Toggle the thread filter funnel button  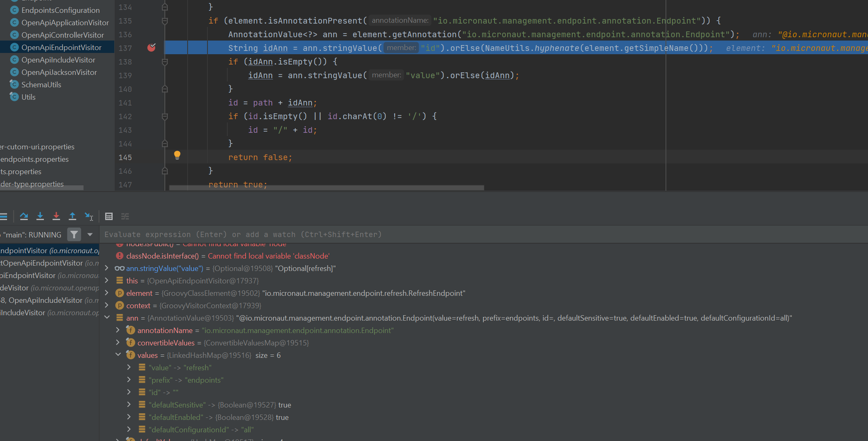pos(74,235)
